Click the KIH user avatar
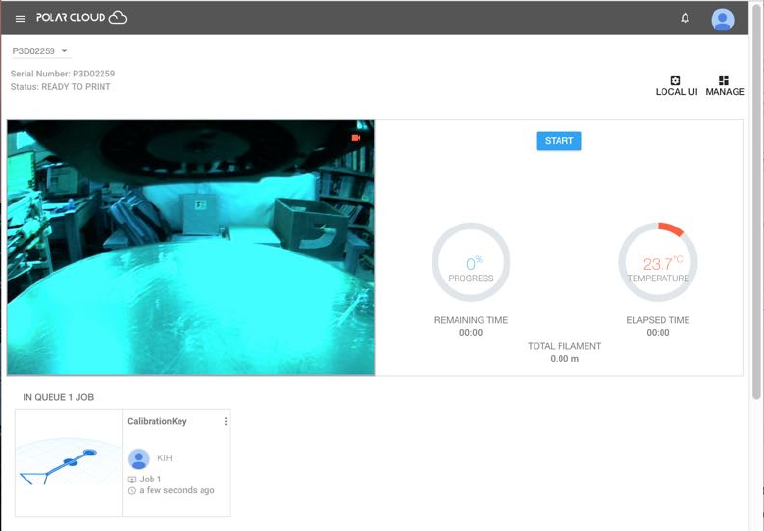The height and width of the screenshot is (531, 764). coord(138,459)
